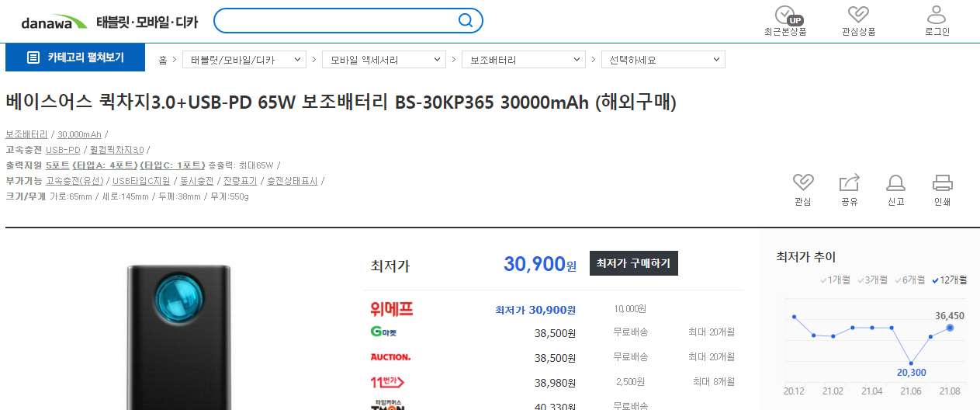Open the G마켓 shop logo
The image size is (980, 410).
point(383,332)
